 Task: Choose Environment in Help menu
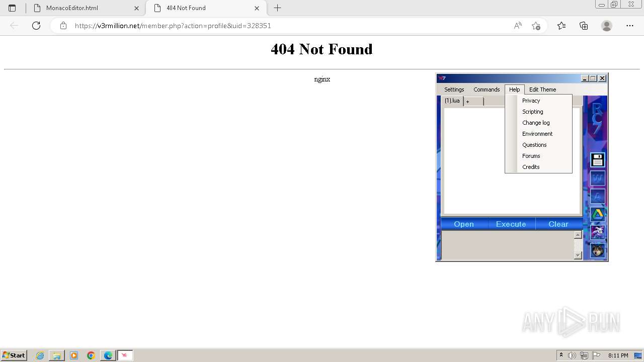[x=538, y=134]
